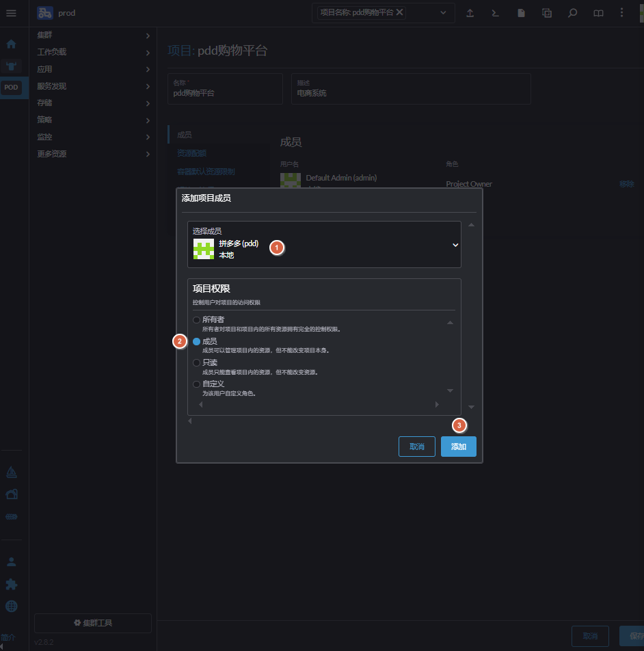The height and width of the screenshot is (651, 644).
Task: Expand the 集群 menu section
Action: [93, 36]
